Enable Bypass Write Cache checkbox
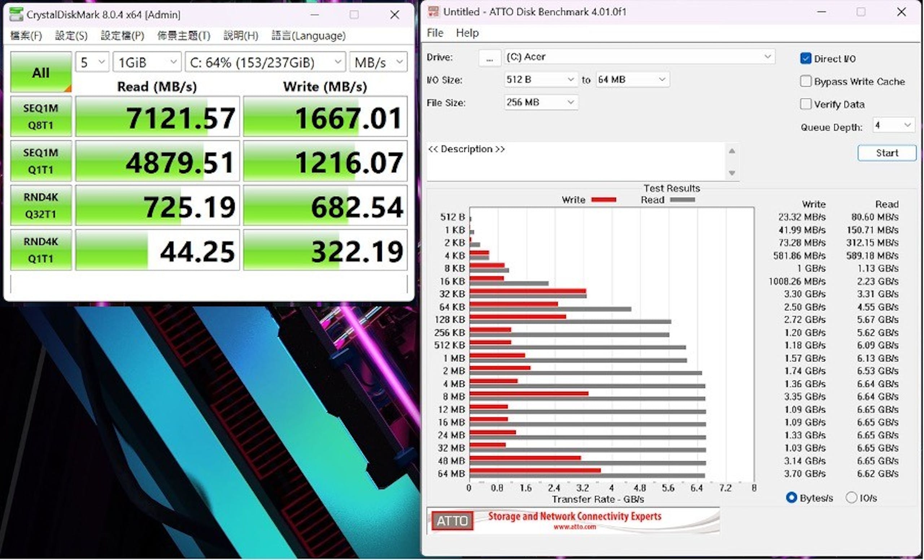Image resolution: width=924 pixels, height=560 pixels. click(806, 81)
